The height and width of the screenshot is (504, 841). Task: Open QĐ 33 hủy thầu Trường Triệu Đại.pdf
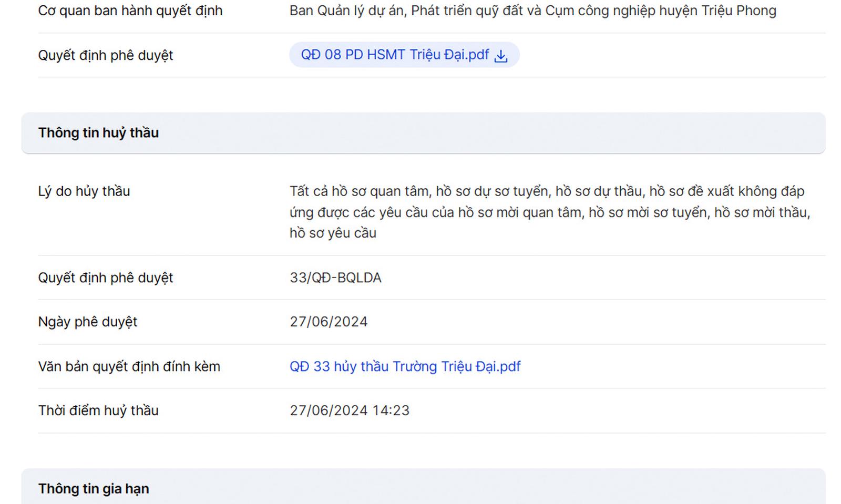405,366
